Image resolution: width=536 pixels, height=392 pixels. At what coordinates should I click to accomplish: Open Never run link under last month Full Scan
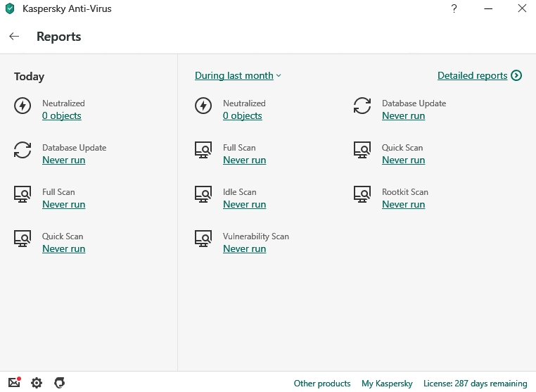pyautogui.click(x=245, y=160)
